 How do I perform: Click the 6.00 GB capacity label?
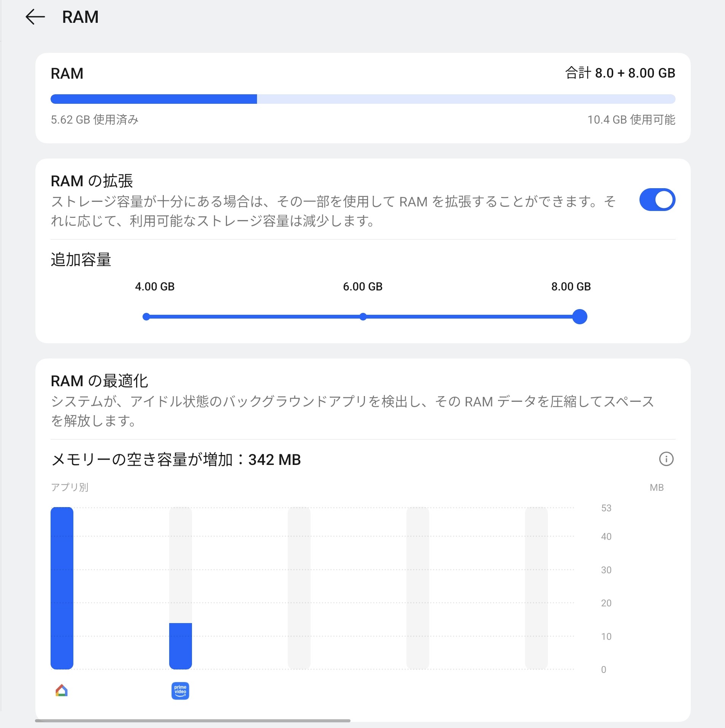pyautogui.click(x=363, y=287)
